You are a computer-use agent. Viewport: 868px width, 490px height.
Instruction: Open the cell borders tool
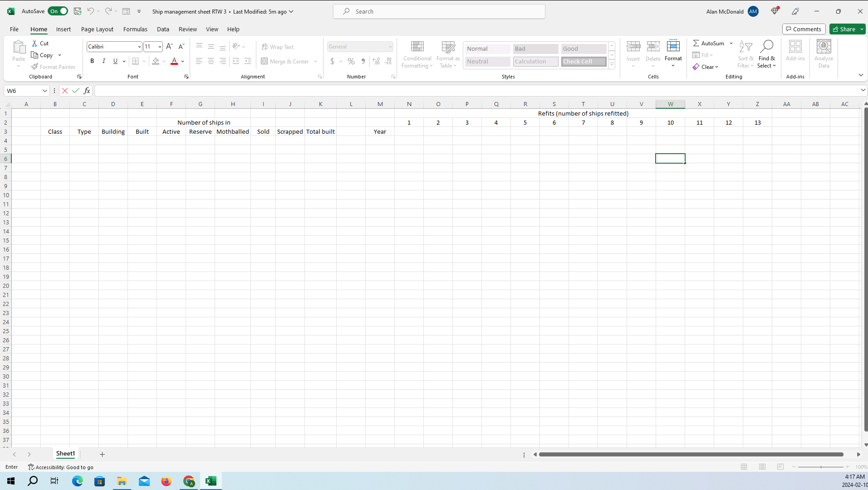pos(135,61)
